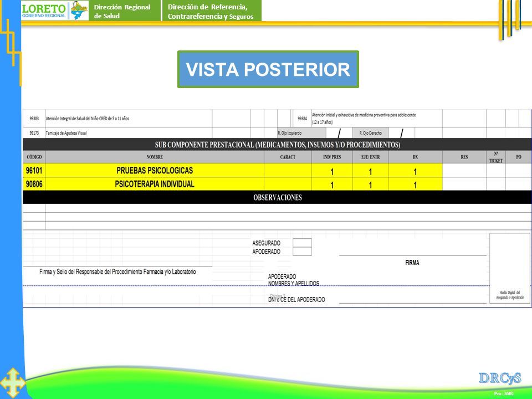Click the R. Ojo Izquierdo label

[x=289, y=133]
